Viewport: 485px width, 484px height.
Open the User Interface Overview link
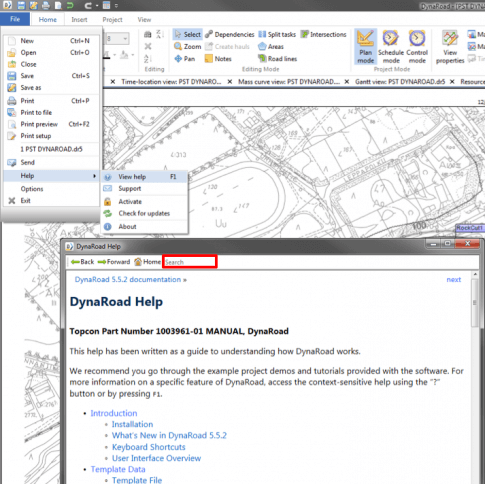(156, 458)
